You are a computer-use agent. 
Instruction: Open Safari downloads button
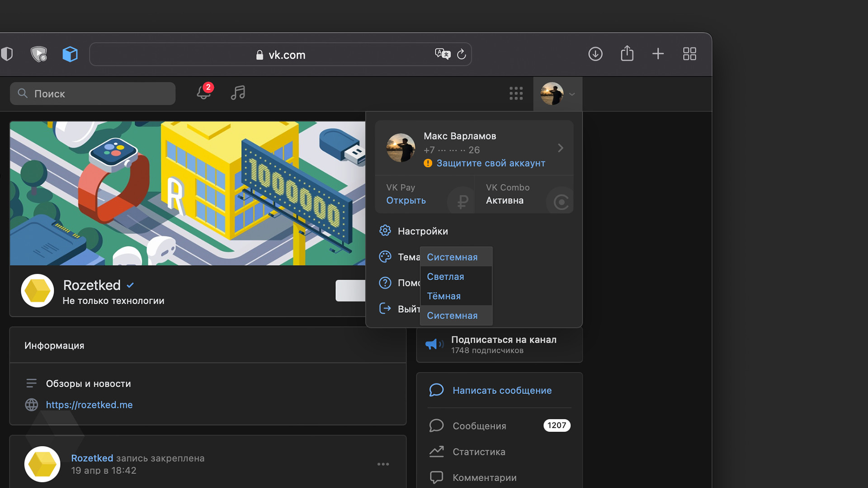[x=595, y=54]
